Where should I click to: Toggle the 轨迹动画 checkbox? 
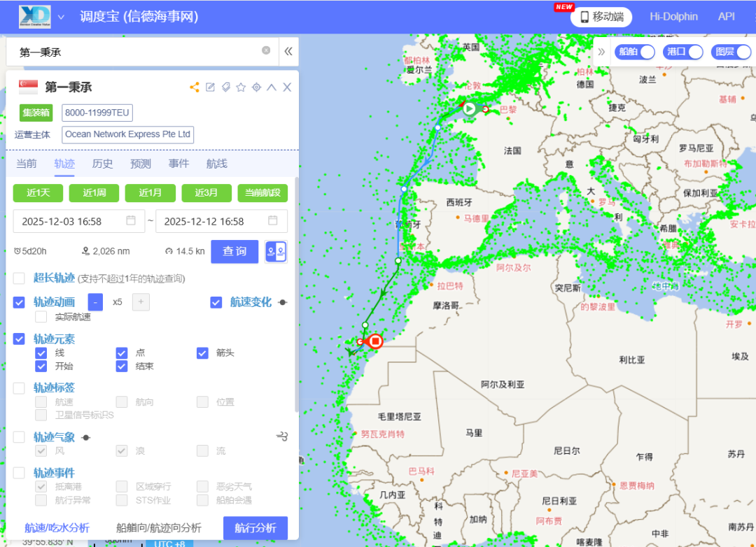tap(19, 302)
